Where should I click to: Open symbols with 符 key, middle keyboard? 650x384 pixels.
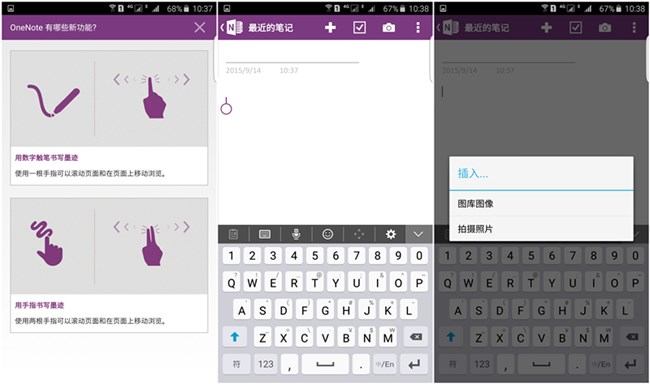pos(236,365)
